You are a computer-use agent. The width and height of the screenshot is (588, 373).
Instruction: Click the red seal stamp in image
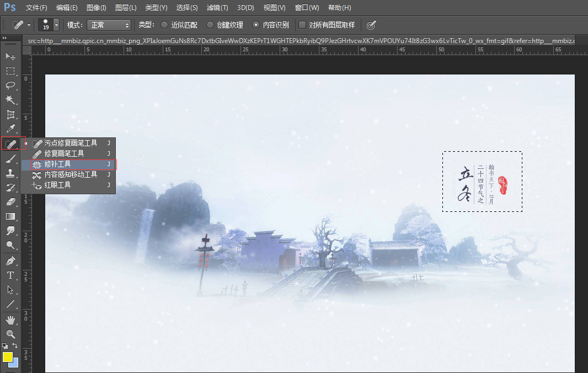click(x=503, y=185)
